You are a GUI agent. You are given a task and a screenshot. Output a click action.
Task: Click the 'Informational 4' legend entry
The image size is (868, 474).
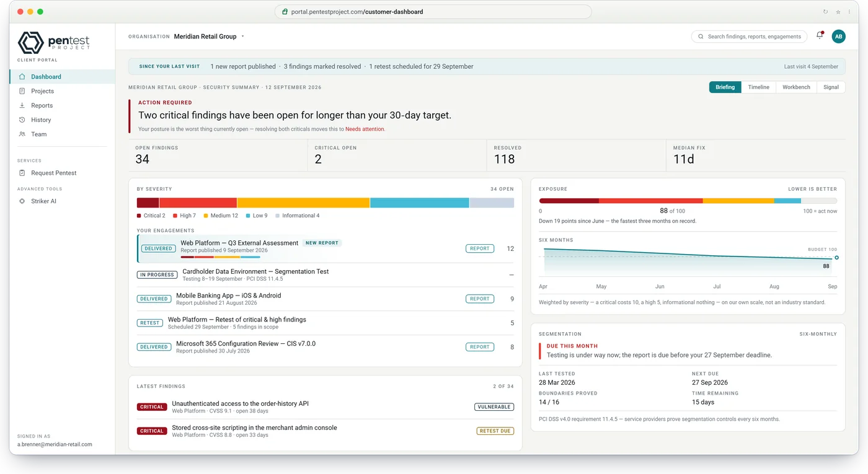(x=298, y=216)
